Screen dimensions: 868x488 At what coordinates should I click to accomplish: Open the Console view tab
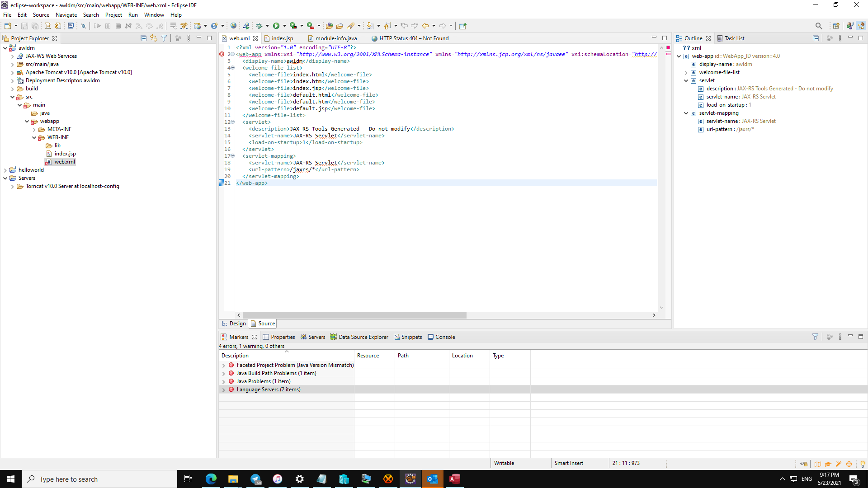click(441, 337)
